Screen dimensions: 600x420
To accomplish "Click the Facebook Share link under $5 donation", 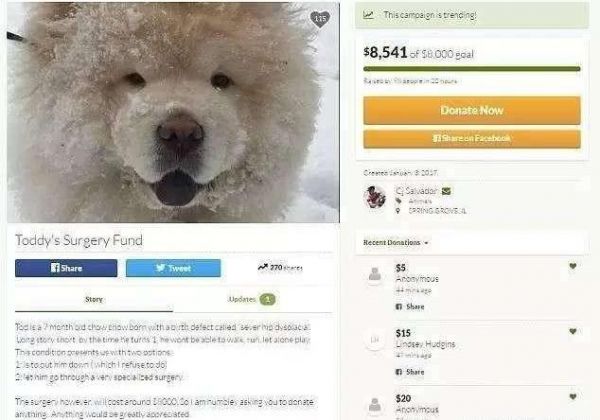I will (410, 306).
